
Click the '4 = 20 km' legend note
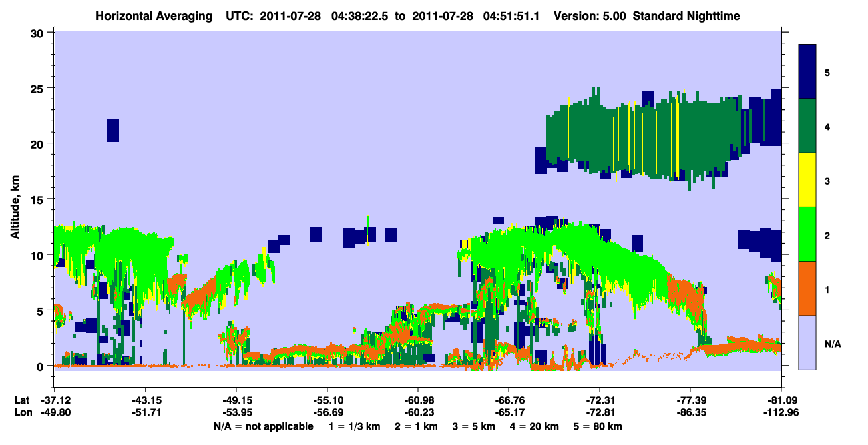click(x=535, y=426)
